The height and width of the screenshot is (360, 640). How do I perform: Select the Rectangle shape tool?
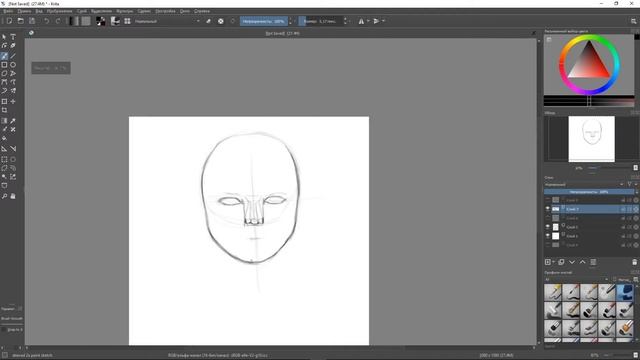coord(4,65)
